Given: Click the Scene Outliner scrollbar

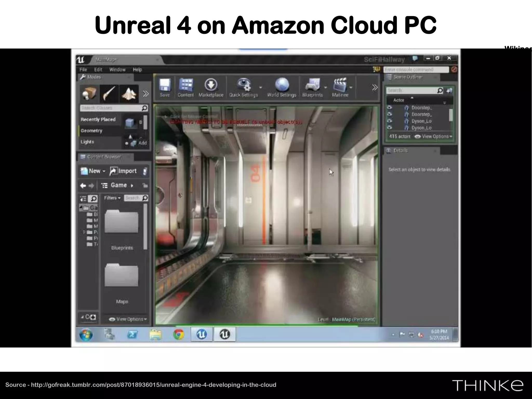Looking at the screenshot, I should [x=451, y=116].
